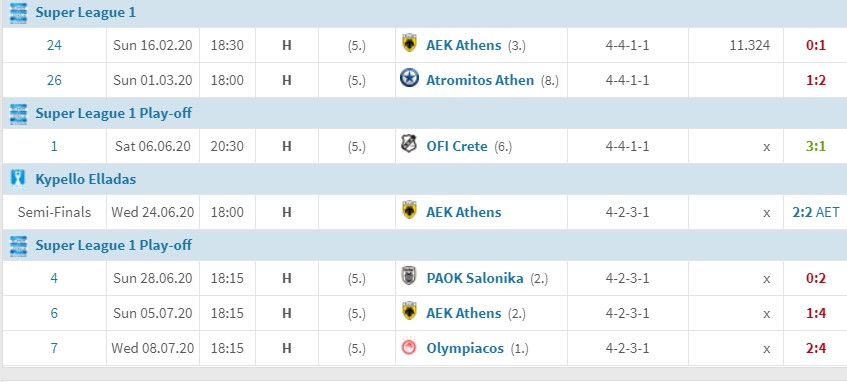Open the Olympiacos team link
This screenshot has height=382, width=847.
coord(465,349)
